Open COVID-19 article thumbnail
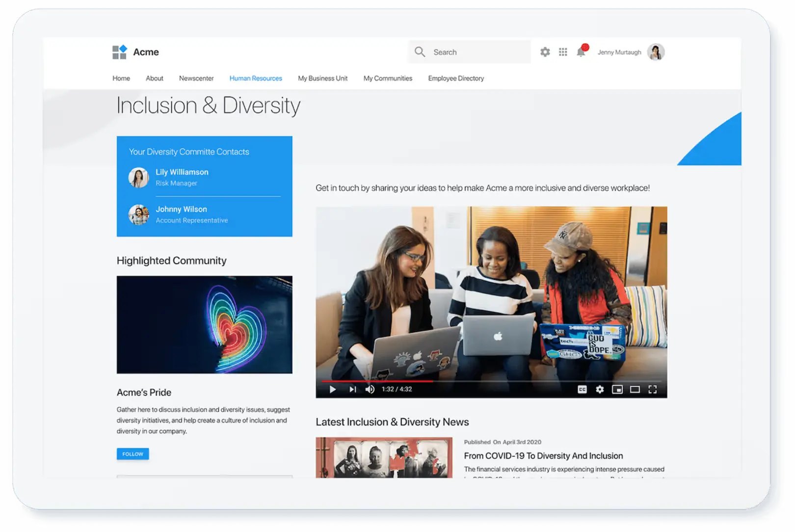 coord(384,458)
